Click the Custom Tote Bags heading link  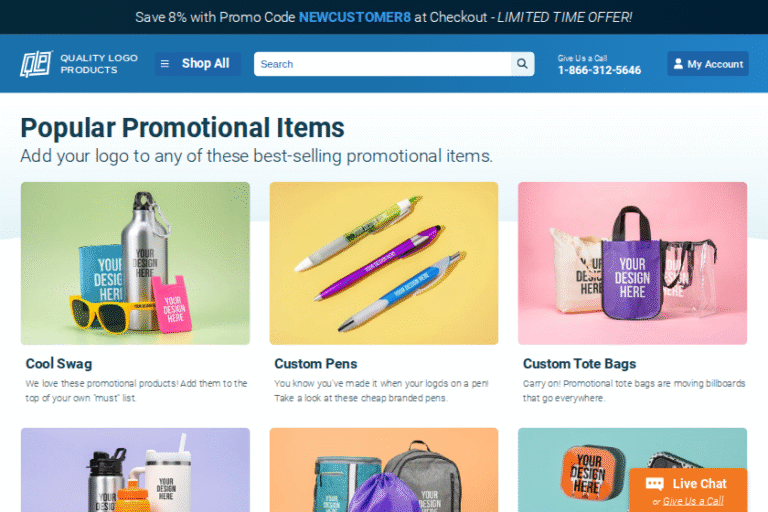(x=579, y=364)
